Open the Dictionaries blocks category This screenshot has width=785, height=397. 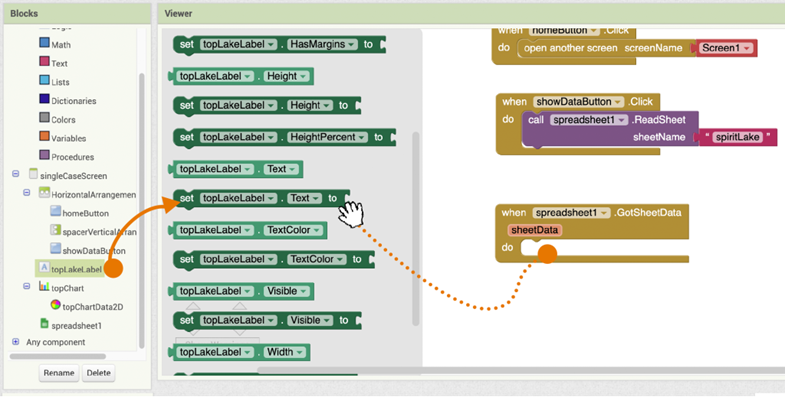pos(68,100)
